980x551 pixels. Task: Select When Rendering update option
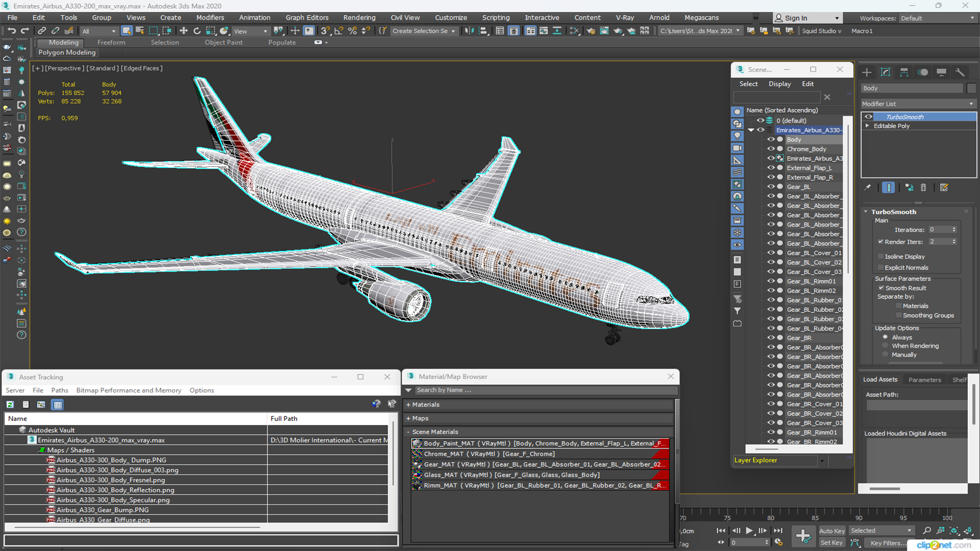click(885, 346)
